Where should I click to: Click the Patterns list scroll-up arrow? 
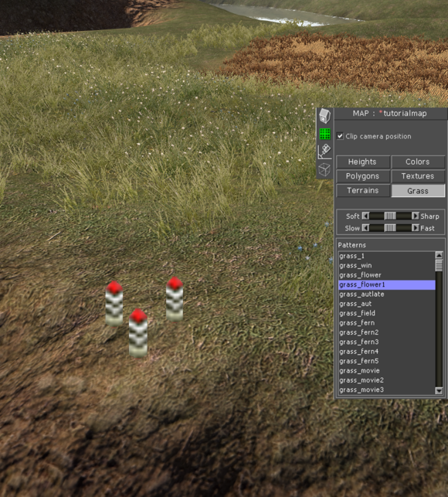[439, 255]
